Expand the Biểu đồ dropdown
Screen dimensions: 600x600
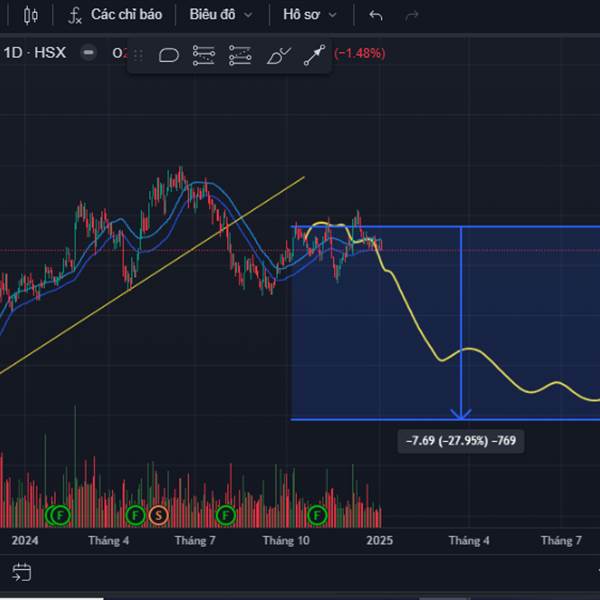[x=221, y=15]
